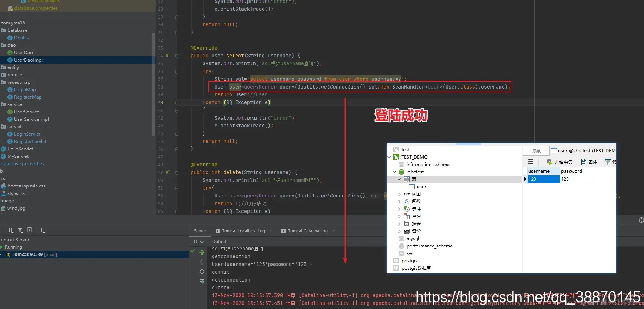
Task: Toggle code fold at try block line 36
Action: click(177, 72)
